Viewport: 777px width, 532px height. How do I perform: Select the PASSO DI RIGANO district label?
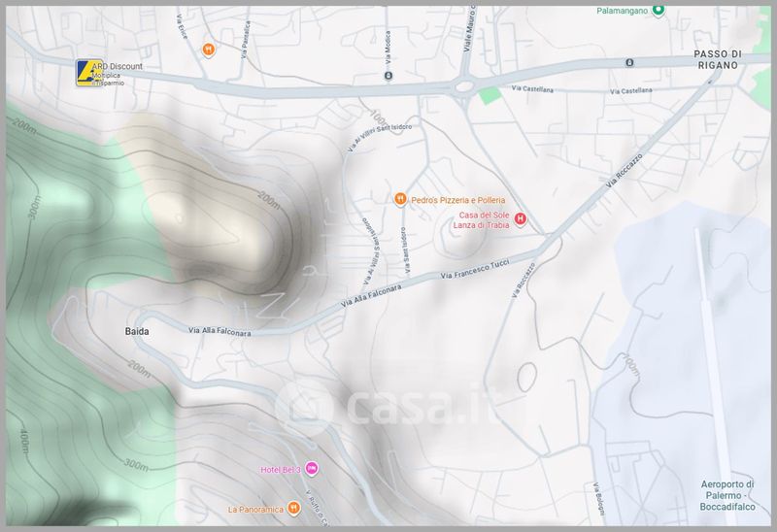point(718,58)
